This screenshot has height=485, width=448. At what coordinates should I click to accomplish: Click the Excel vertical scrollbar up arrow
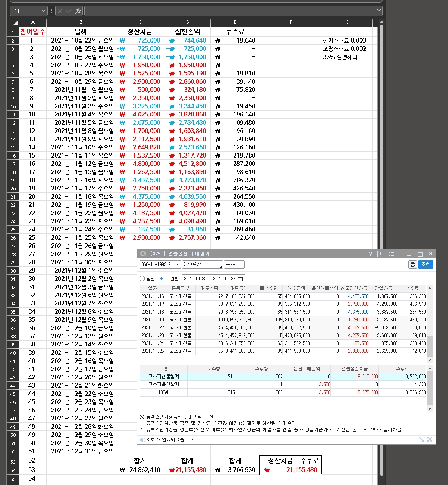[x=382, y=22]
